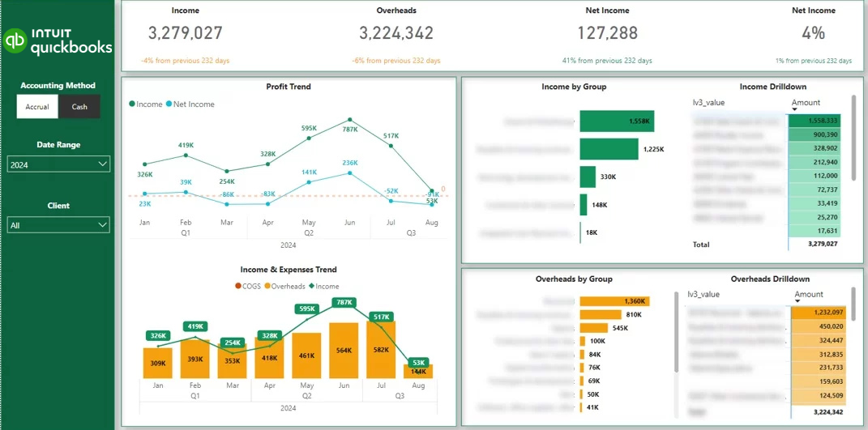The image size is (868, 430).
Task: Click lv3_value column header in Income Drilldown
Action: coord(708,103)
